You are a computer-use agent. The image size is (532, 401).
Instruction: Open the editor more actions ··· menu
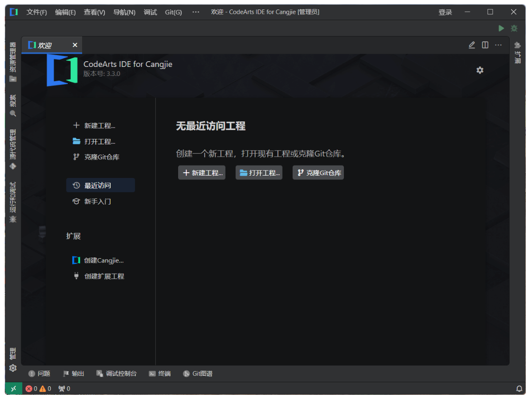pyautogui.click(x=498, y=45)
